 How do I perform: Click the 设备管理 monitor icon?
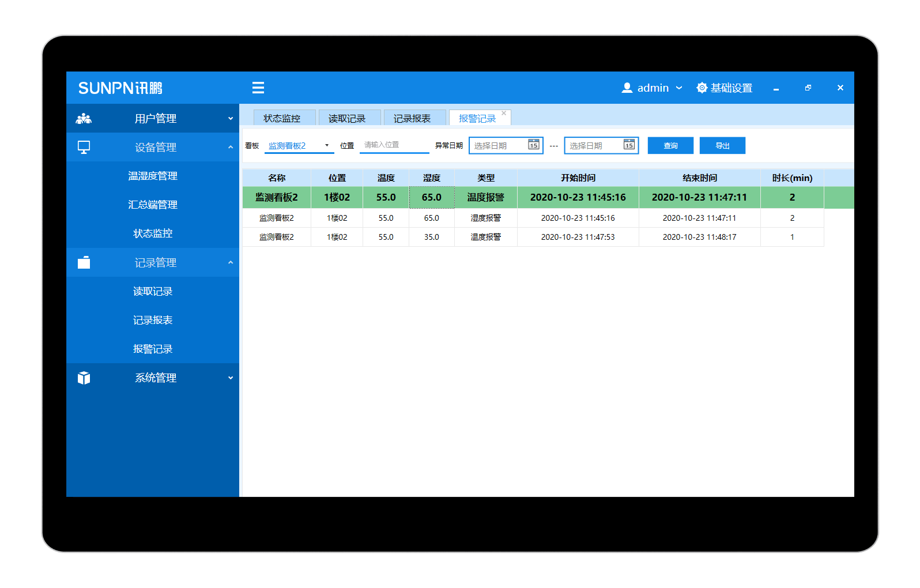click(84, 148)
